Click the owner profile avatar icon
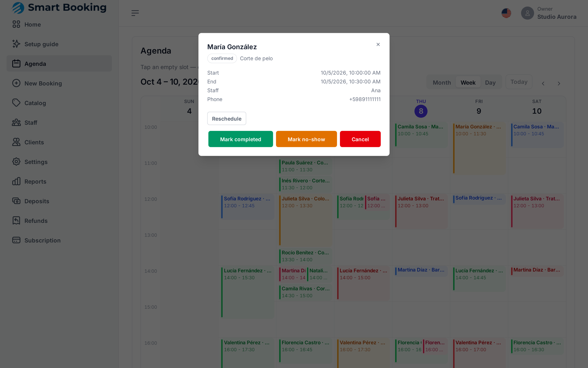 (x=528, y=13)
